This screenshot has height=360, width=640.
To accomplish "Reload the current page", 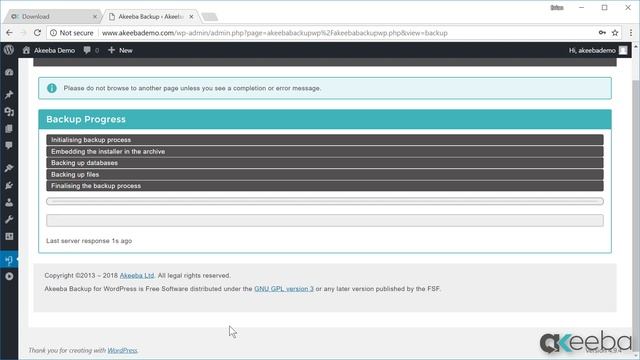I will pyautogui.click(x=37, y=33).
